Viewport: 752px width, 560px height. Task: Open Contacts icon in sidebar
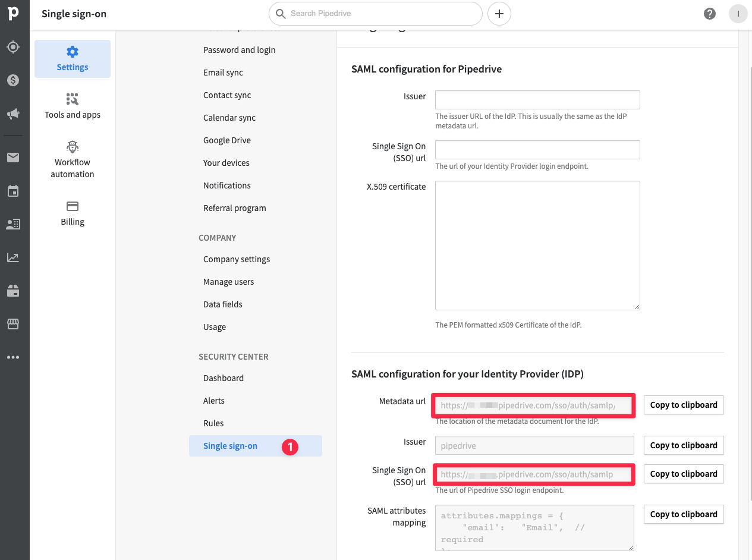click(13, 224)
